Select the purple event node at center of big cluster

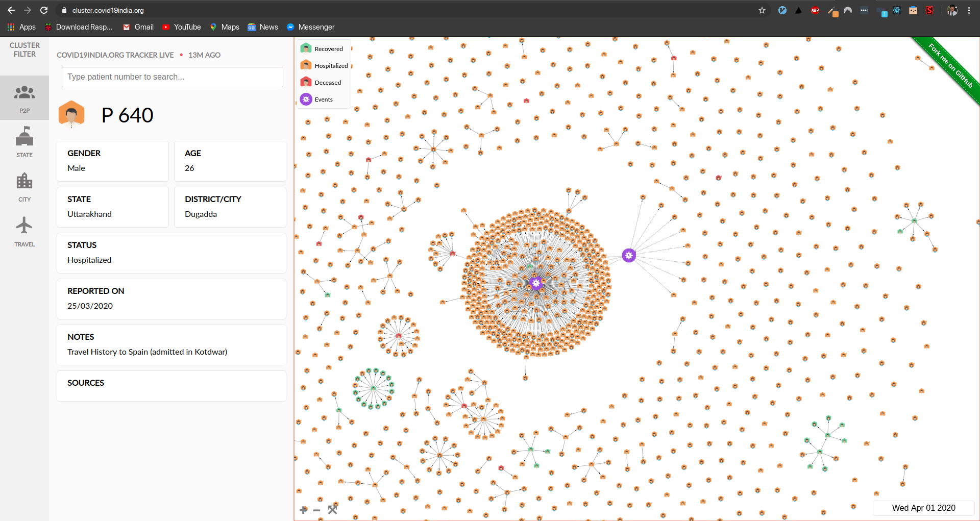tap(535, 283)
